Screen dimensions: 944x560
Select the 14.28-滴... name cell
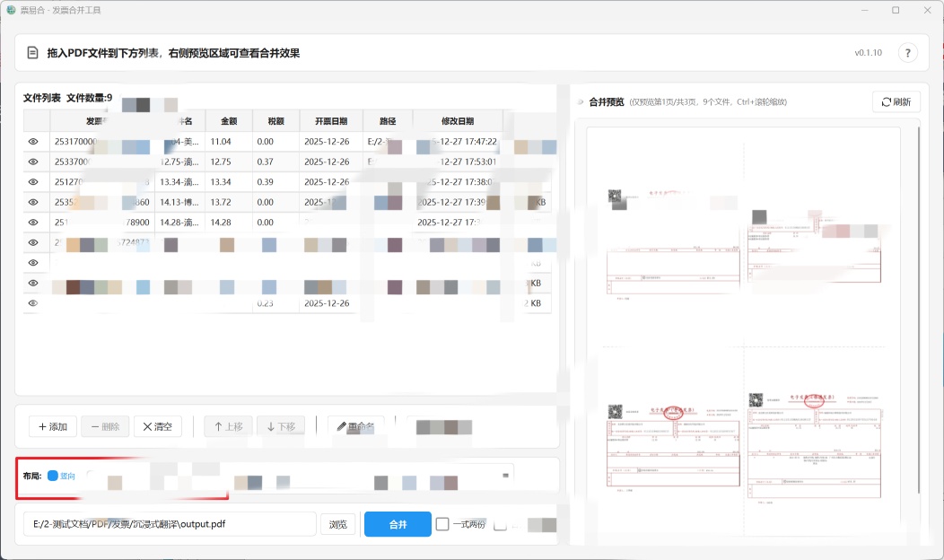coord(179,223)
